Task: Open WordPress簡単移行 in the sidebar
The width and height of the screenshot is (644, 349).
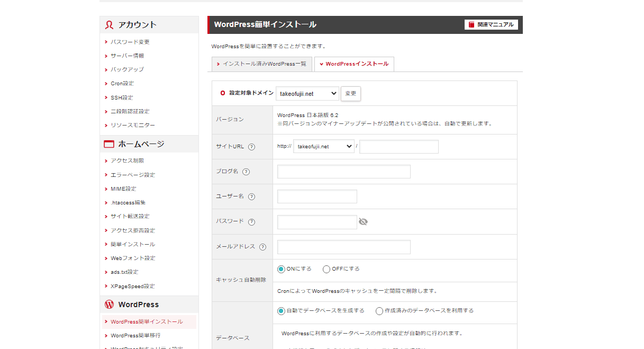Action: point(135,335)
